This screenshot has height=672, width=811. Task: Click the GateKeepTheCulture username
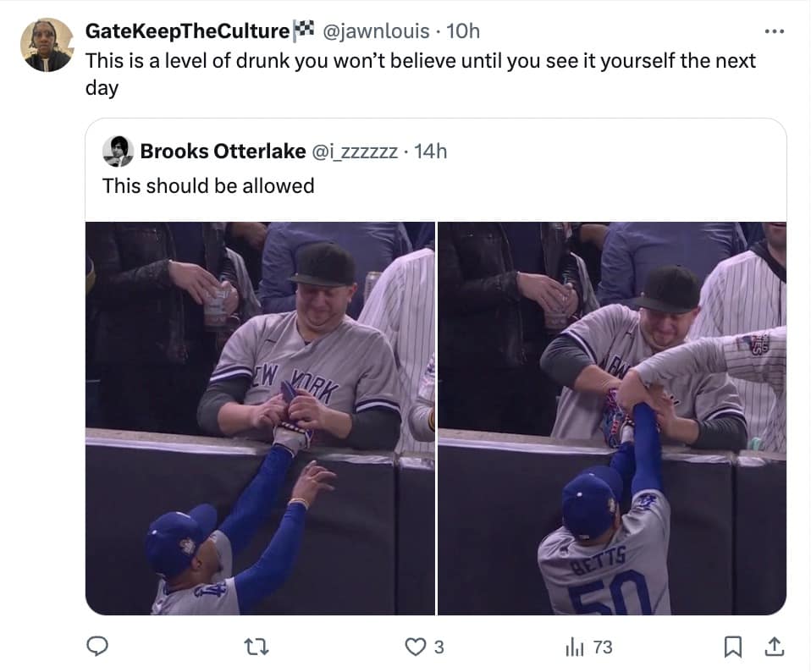tap(186, 30)
